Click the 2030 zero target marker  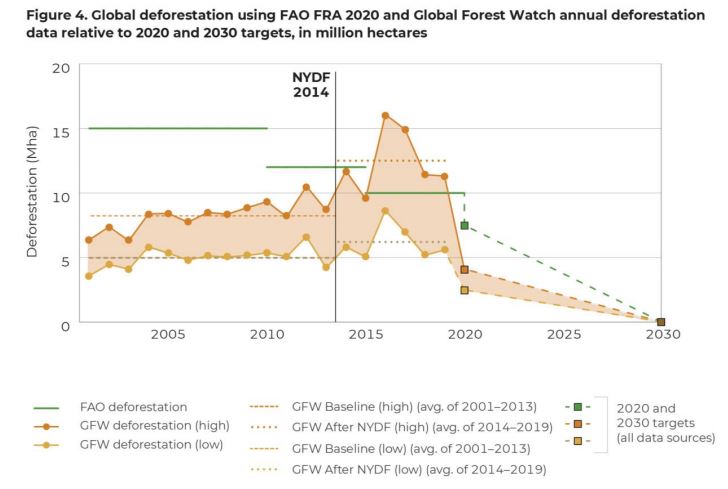661,322
